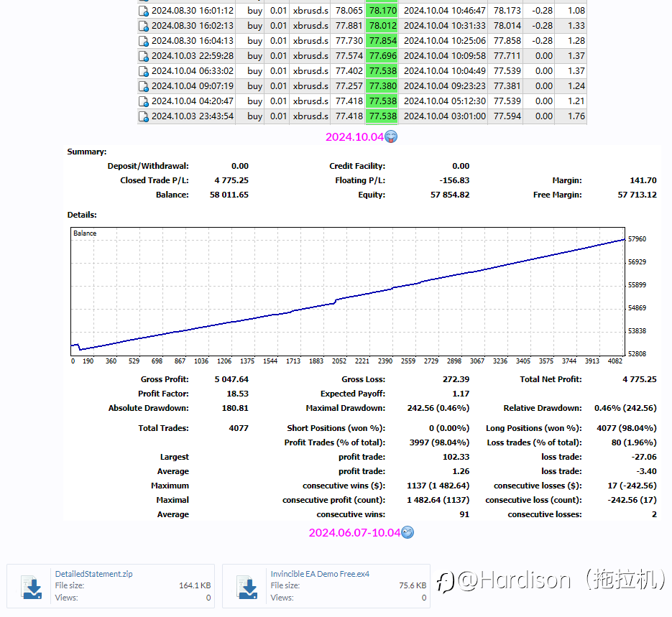Click the 1.76 profit value in the last row
The width and height of the screenshot is (672, 617).
[576, 116]
